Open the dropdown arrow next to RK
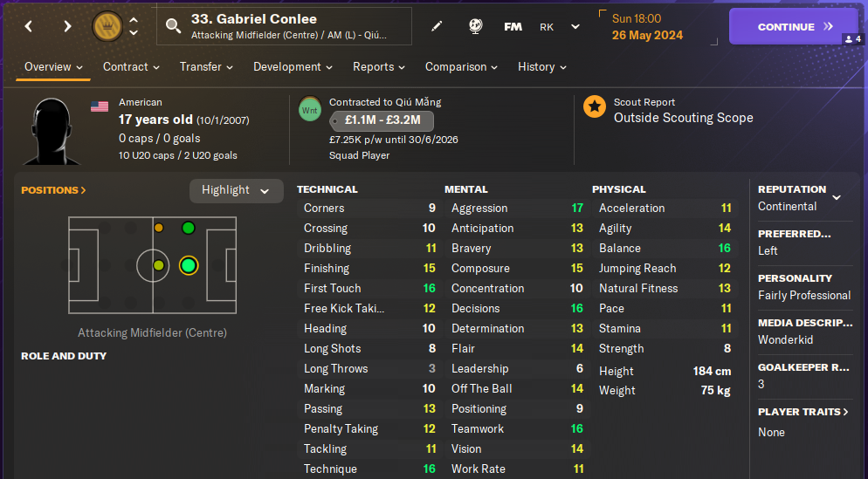The width and height of the screenshot is (868, 479). 575,27
